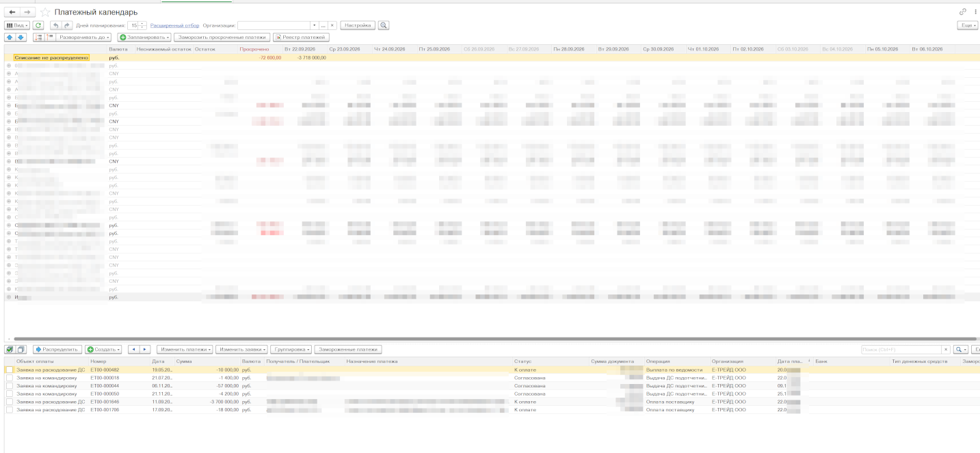This screenshot has width=980, height=453.
Task: Click the uncheck-all icon in the lower panel toolbar
Action: [x=21, y=349]
